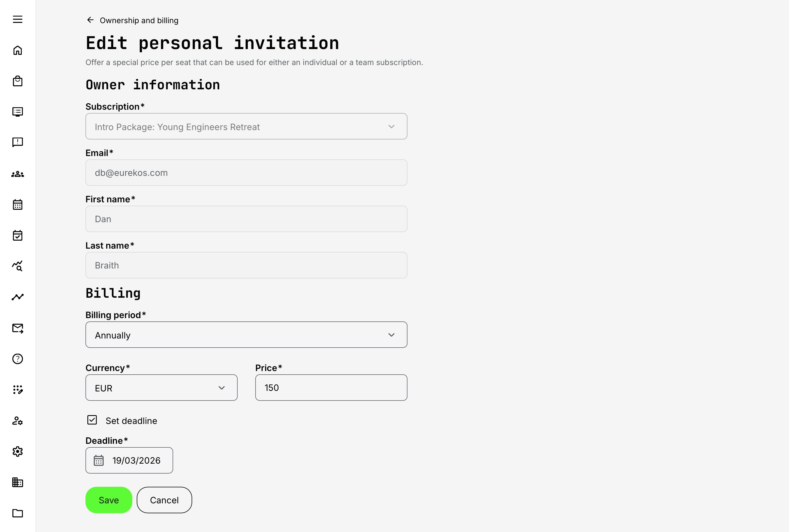Open the Currency dropdown showing EUR
This screenshot has height=532, width=789.
click(161, 388)
